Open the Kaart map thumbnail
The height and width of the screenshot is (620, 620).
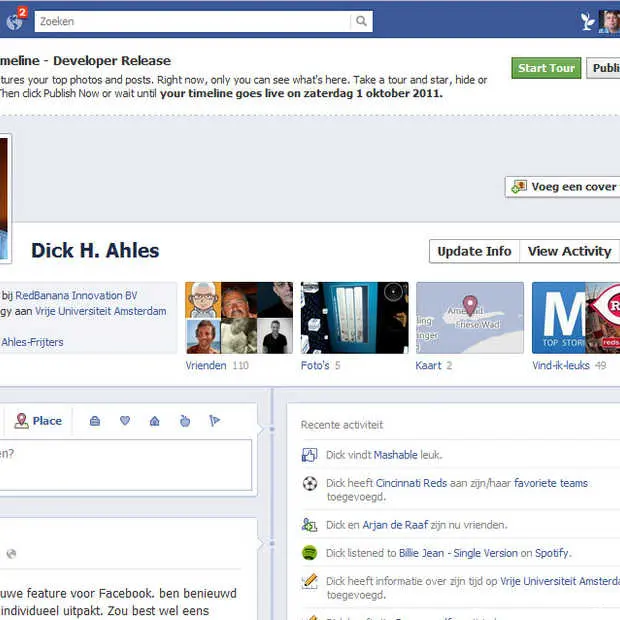pos(470,318)
